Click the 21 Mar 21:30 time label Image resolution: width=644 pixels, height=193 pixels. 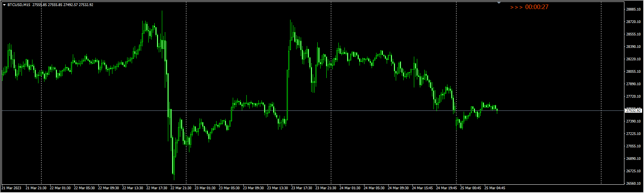[x=36, y=188]
